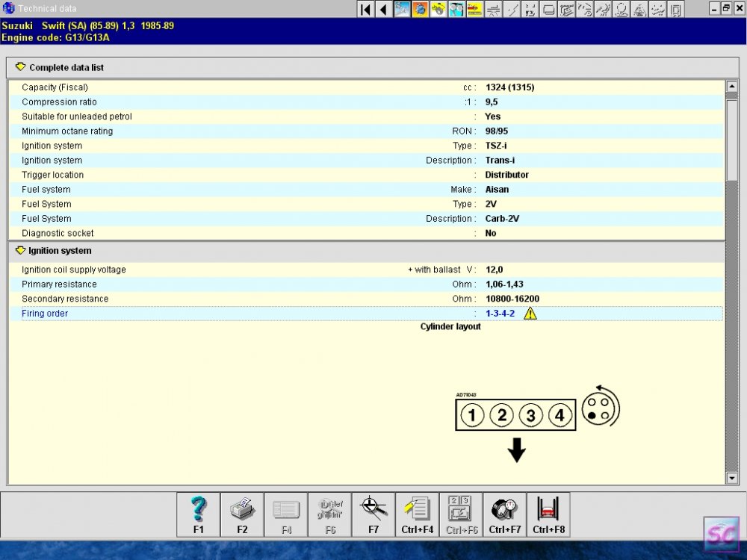Click the Technical data title bar icon
Screen dimensions: 747x560
[x=8, y=8]
